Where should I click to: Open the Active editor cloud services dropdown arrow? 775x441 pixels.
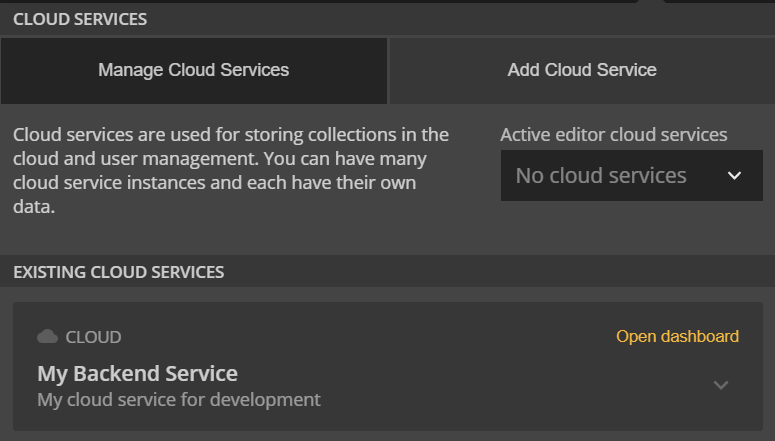coord(734,176)
